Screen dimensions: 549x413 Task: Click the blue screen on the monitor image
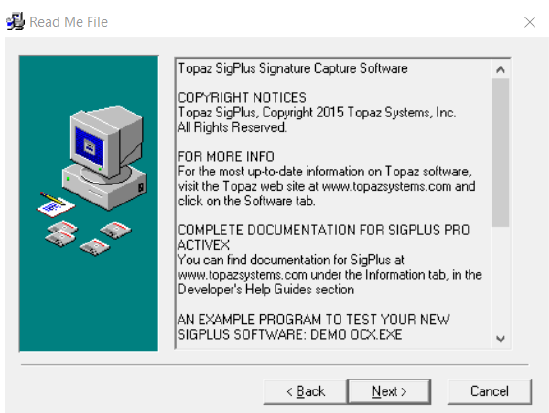pos(89,146)
